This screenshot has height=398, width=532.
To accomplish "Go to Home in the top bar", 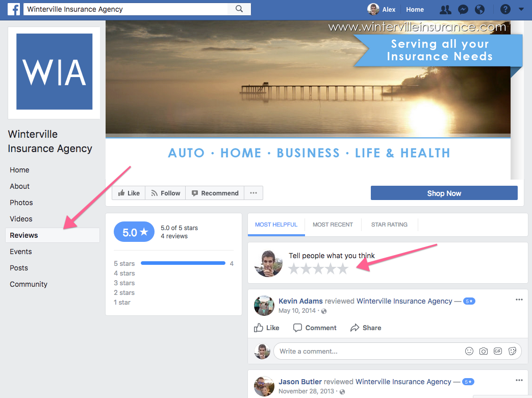I will pos(415,10).
